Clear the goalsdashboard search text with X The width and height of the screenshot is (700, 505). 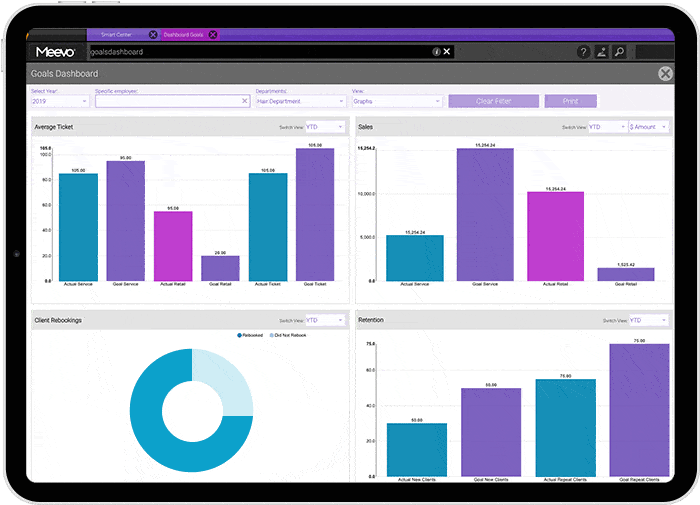[x=447, y=52]
